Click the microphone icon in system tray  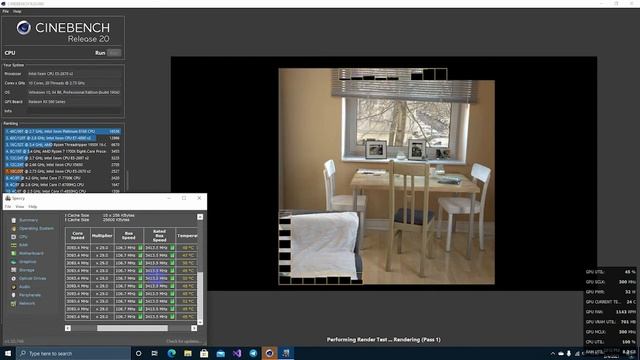pos(569,353)
